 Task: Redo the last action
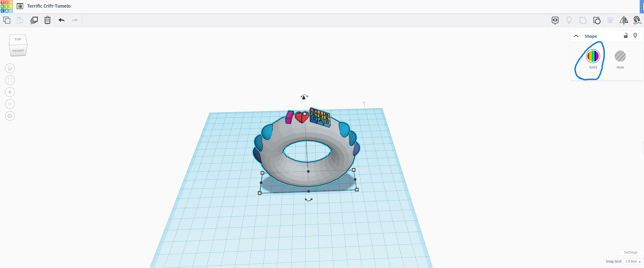click(74, 20)
